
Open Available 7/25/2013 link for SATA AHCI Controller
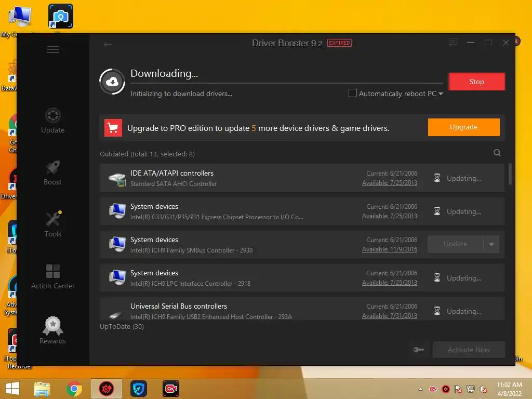coord(390,183)
